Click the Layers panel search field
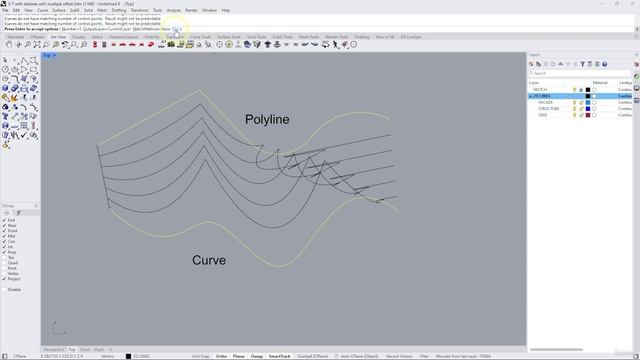This screenshot has width=640, height=360. point(580,73)
